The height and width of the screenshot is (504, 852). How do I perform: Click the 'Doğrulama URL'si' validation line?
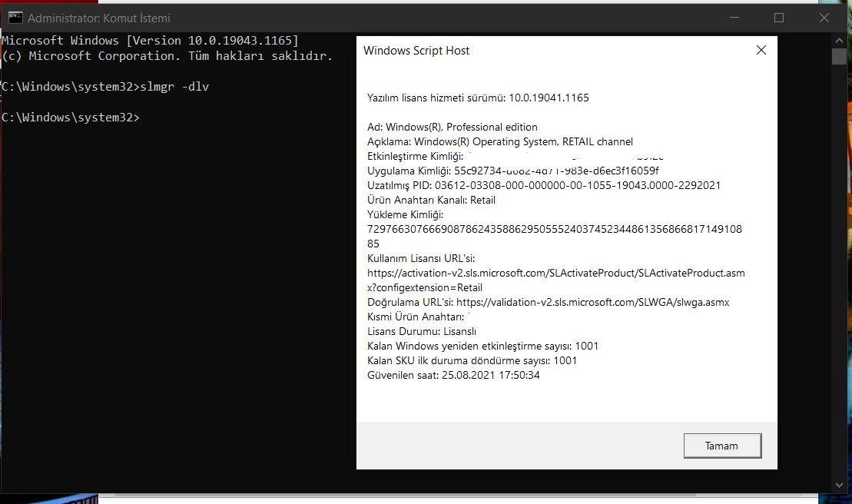548,303
